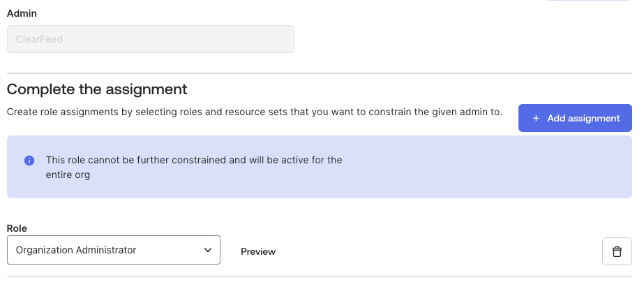Click the Role field label

17,228
